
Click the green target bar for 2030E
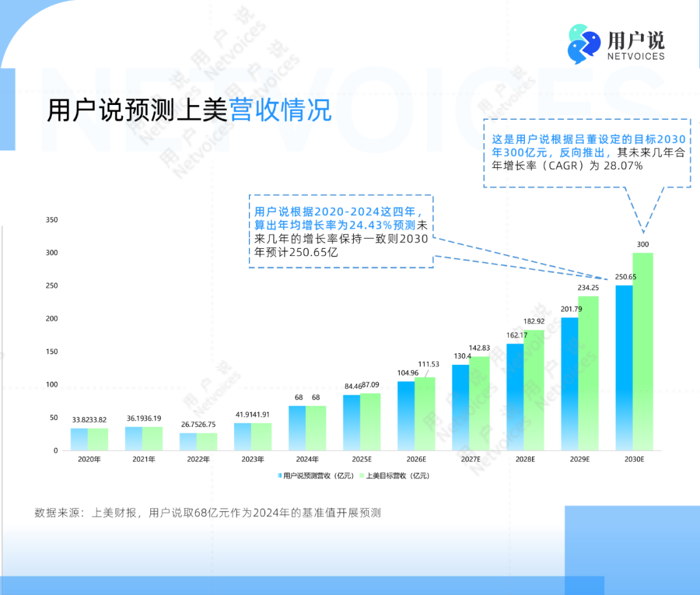click(643, 352)
